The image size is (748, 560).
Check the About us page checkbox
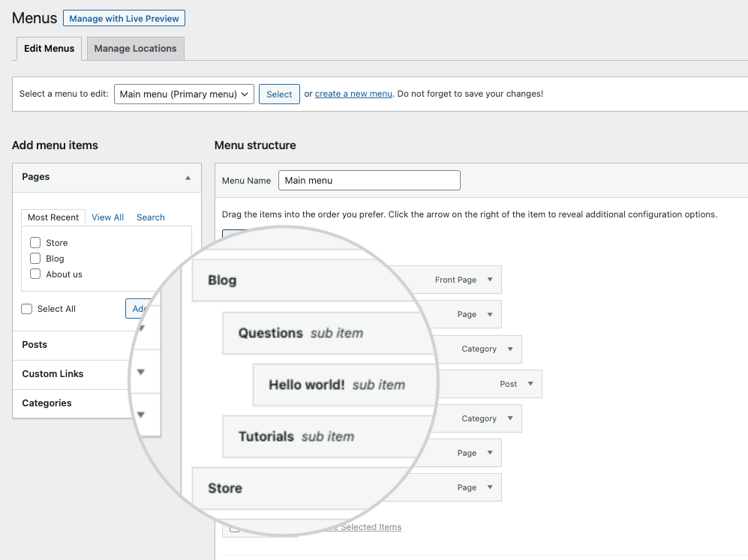tap(35, 274)
